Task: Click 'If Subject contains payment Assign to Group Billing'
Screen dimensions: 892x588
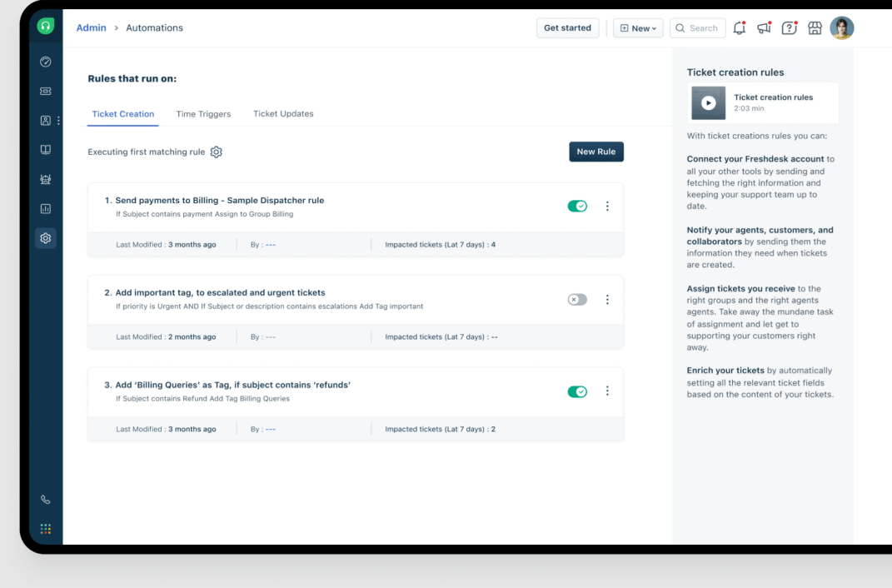Action: click(x=204, y=214)
